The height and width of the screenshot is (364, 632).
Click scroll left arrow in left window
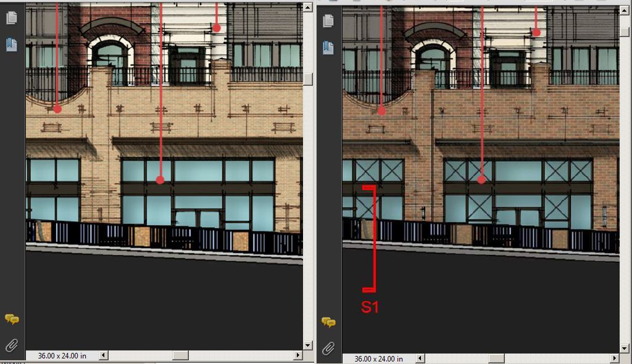(x=104, y=355)
